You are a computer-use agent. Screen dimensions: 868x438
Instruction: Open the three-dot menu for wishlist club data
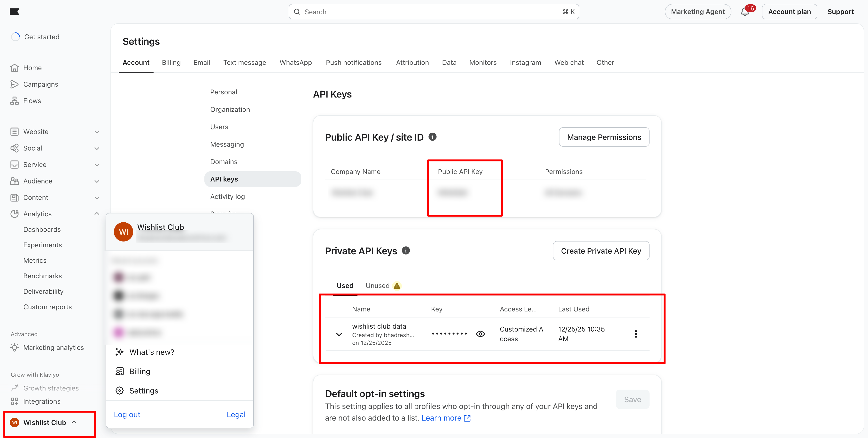636,334
